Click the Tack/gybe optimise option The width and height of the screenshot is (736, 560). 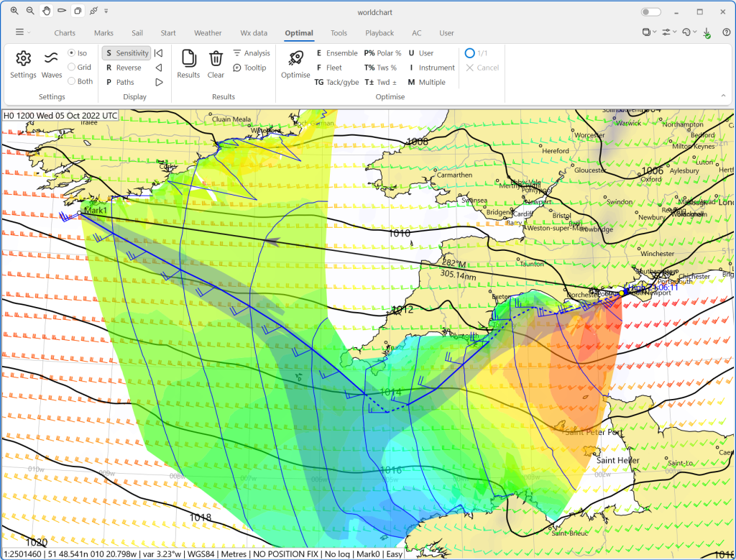point(336,82)
